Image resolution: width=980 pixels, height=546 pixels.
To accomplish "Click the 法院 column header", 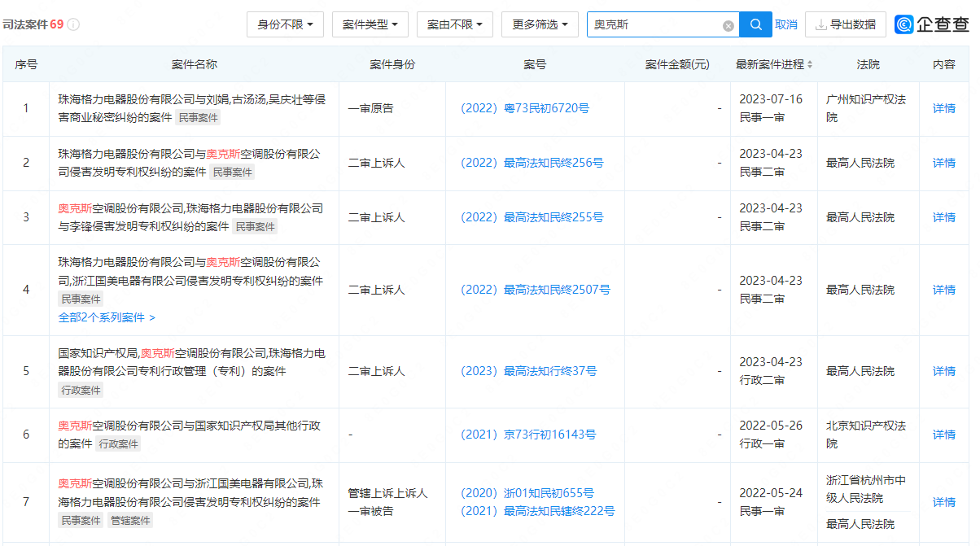I will coord(868,64).
